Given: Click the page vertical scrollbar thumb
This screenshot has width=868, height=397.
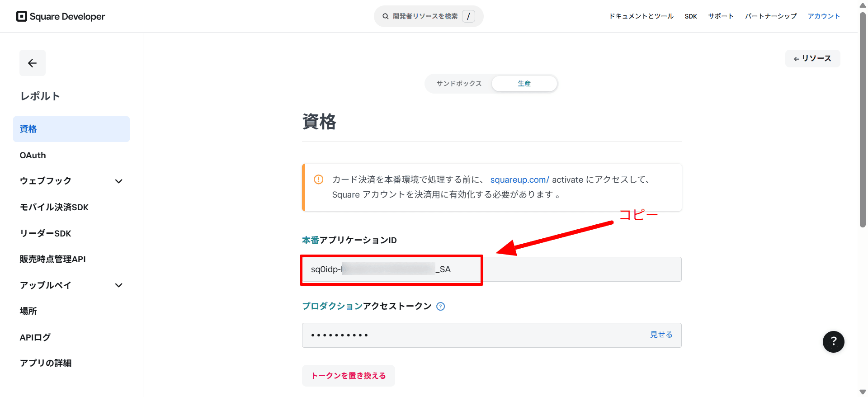Looking at the screenshot, I should click(863, 119).
